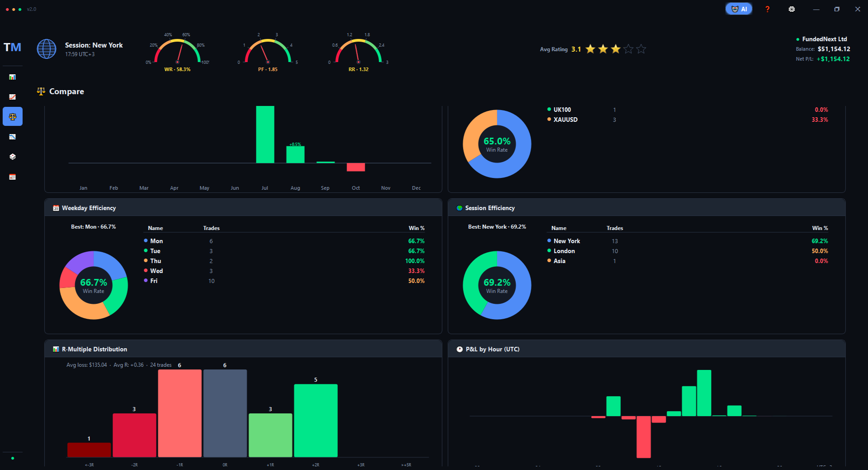
Task: Select the Wed weekday row
Action: click(284, 271)
